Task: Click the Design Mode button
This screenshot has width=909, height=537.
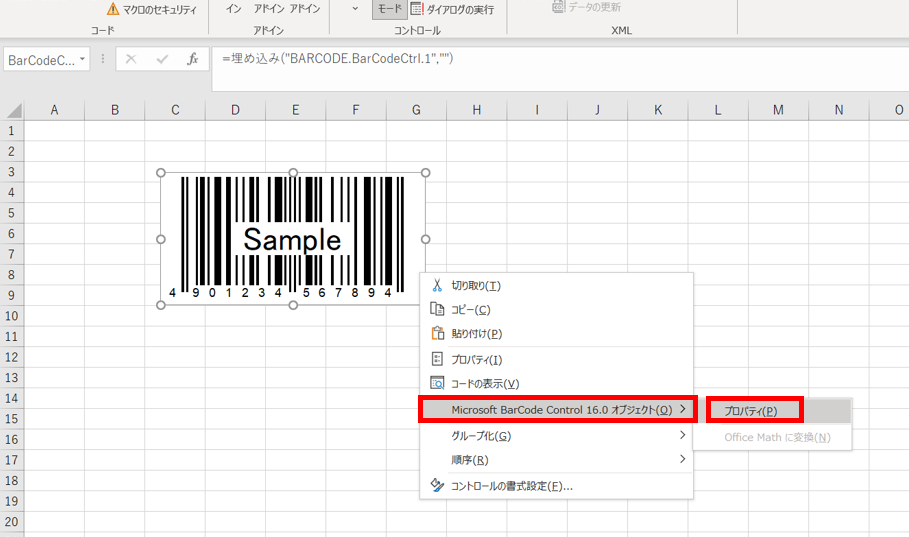Action: click(x=390, y=9)
